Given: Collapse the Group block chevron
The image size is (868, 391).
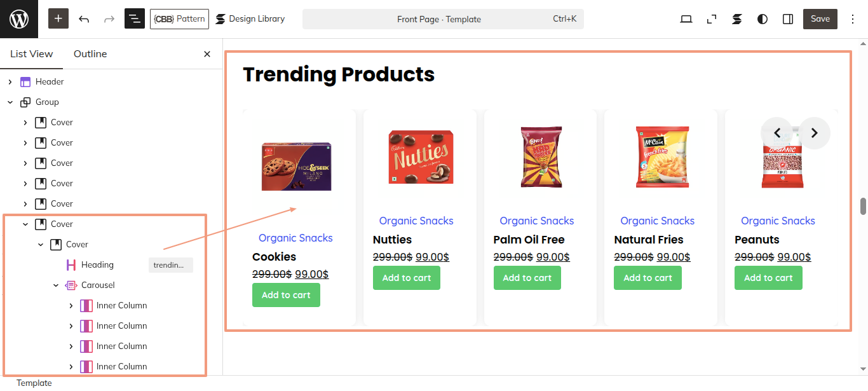Looking at the screenshot, I should (x=10, y=102).
